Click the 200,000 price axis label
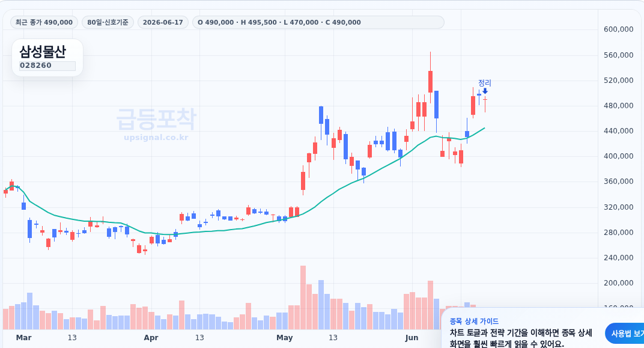This screenshot has height=348, width=644. (x=618, y=282)
